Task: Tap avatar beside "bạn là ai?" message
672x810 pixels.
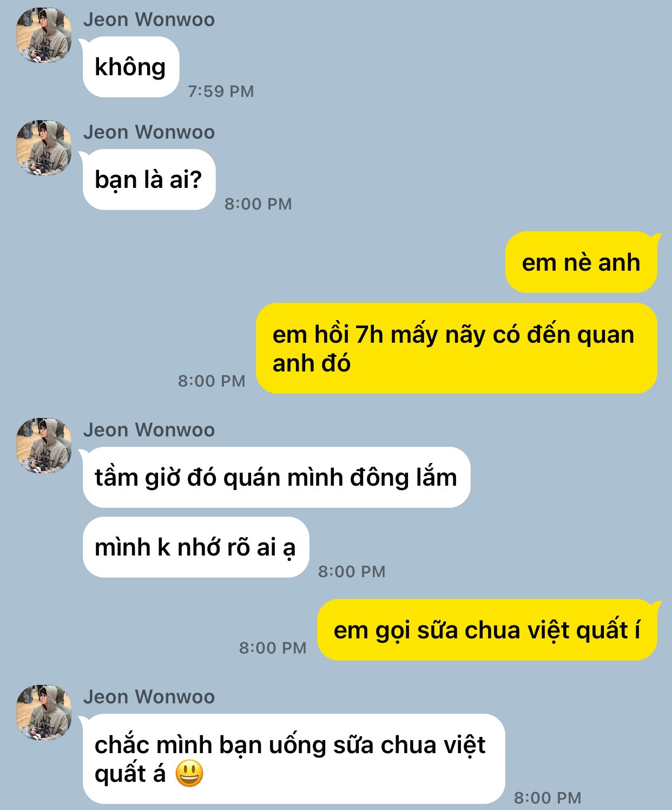Action: 44,148
